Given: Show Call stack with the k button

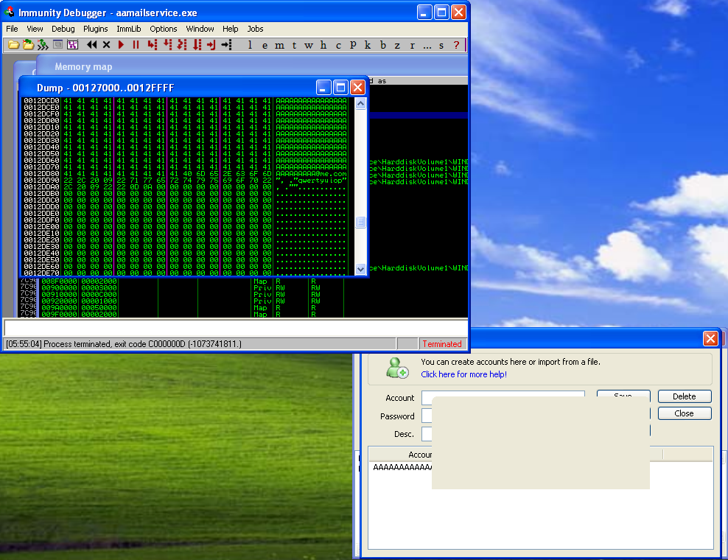Looking at the screenshot, I should coord(368,45).
